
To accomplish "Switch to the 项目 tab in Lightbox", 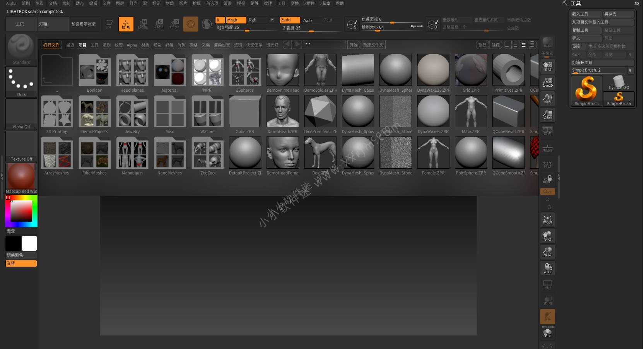I will pos(82,45).
